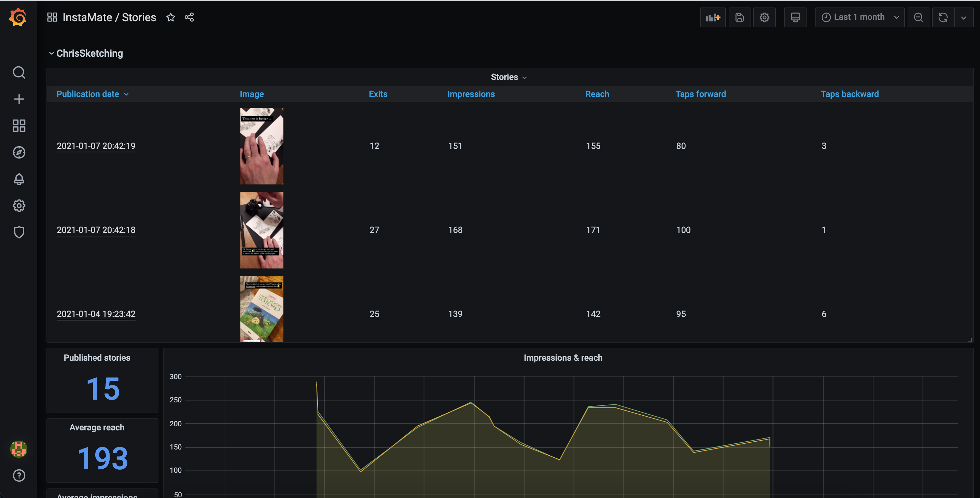This screenshot has height=498, width=980.
Task: Open the Dashboards grid icon in sidebar
Action: tap(19, 126)
